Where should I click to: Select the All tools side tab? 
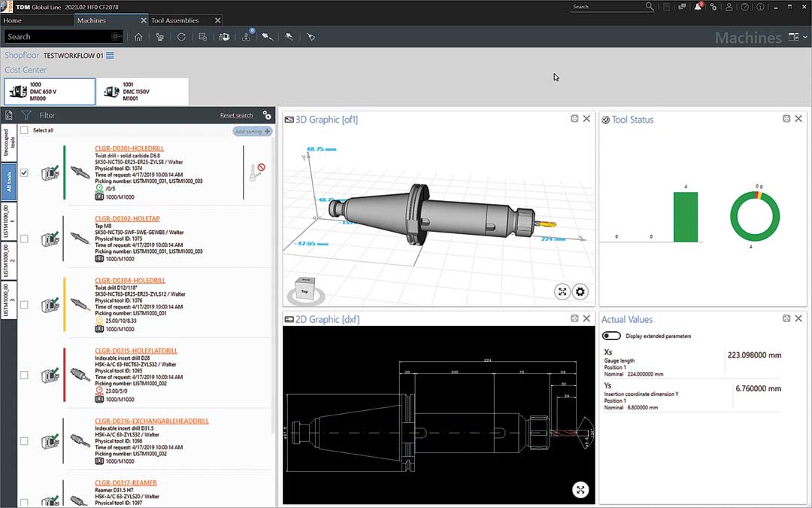coord(9,181)
